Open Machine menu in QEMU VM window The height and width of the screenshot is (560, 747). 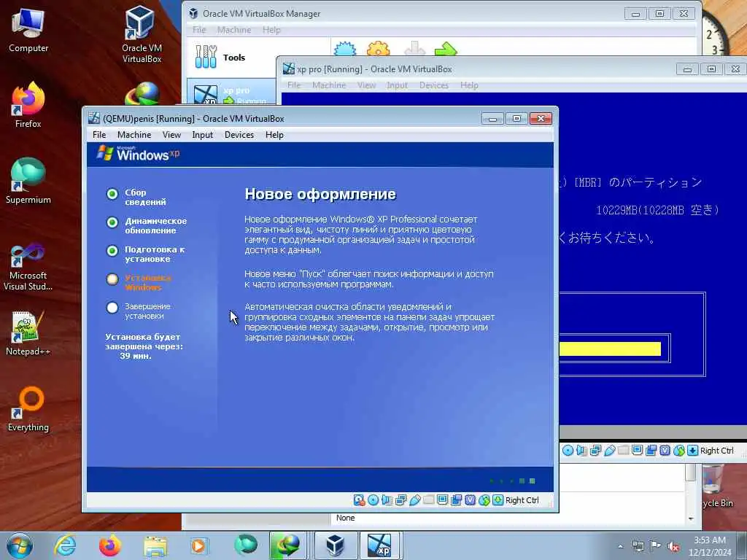click(134, 135)
